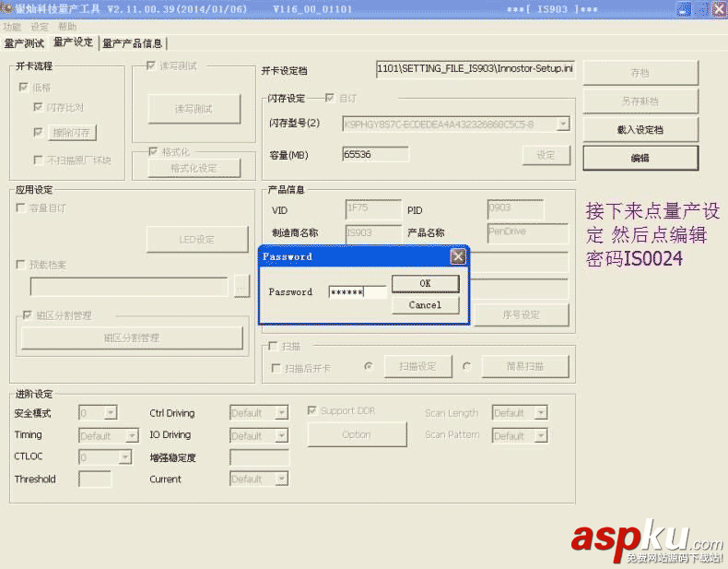
Task: Close the Password dialog with X
Action: point(457,256)
